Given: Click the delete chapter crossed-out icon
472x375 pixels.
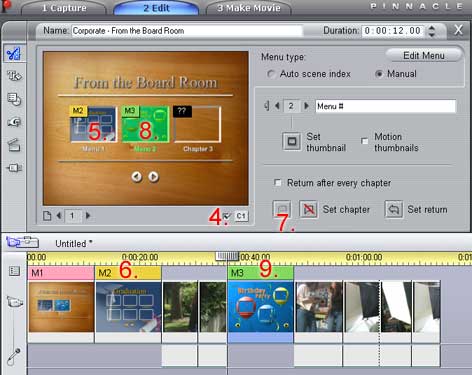Looking at the screenshot, I should tap(308, 209).
